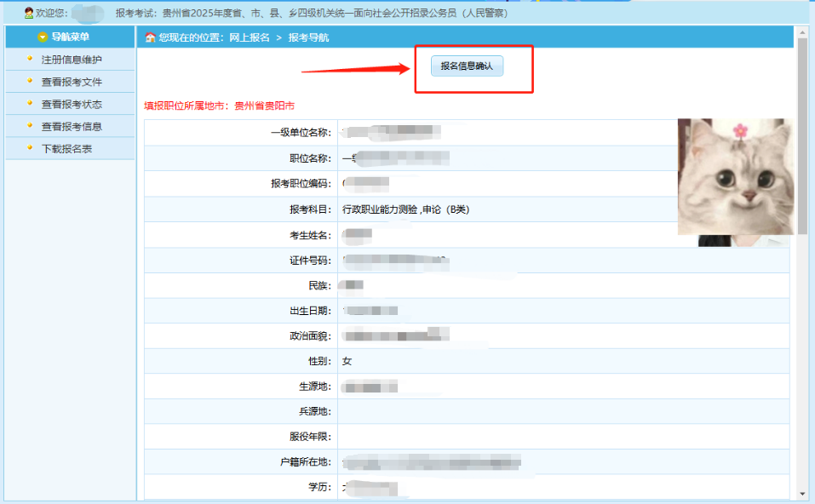Click the user avatar icon beside 欢迎您
The image size is (815, 504).
point(29,13)
